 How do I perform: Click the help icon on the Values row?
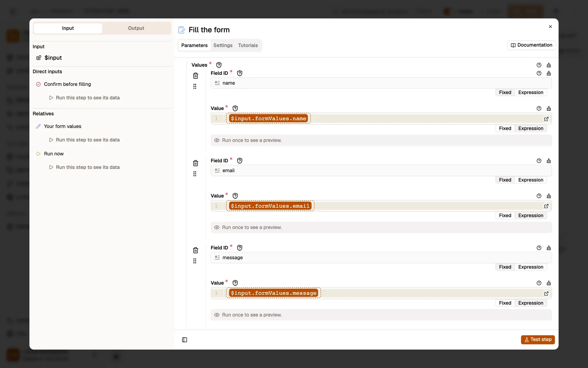(539, 65)
